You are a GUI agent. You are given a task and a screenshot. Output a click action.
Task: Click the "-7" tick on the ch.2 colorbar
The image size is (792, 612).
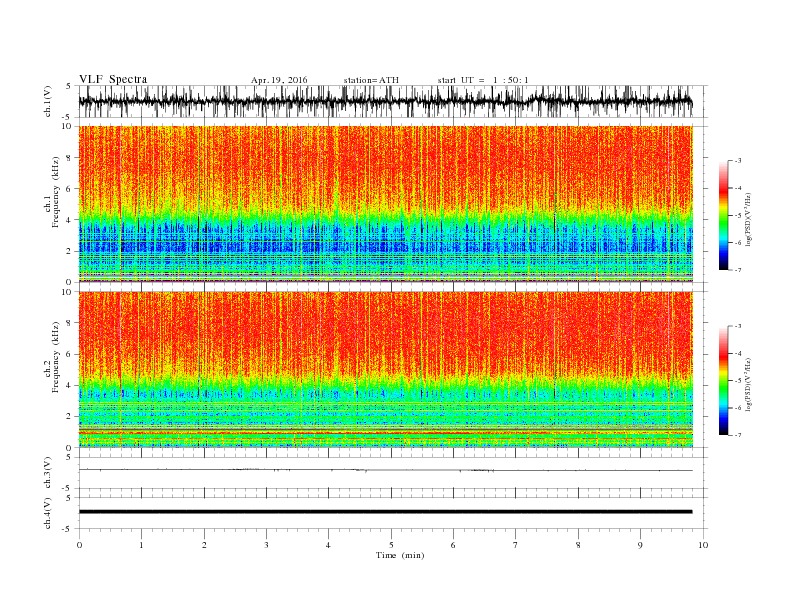click(x=738, y=435)
